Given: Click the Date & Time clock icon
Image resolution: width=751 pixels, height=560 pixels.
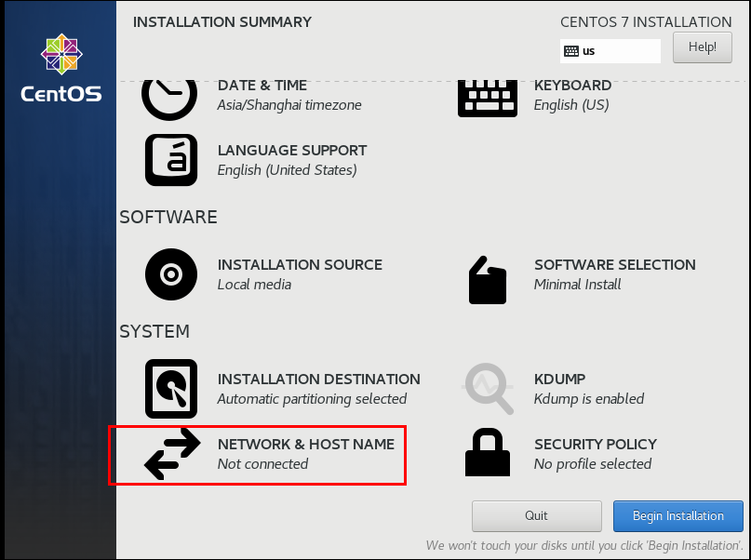Looking at the screenshot, I should 170,96.
